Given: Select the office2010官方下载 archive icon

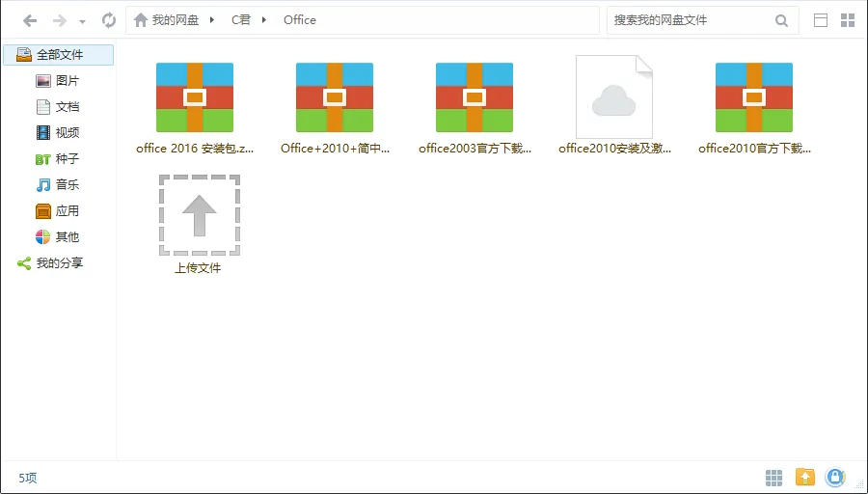Looking at the screenshot, I should point(754,97).
